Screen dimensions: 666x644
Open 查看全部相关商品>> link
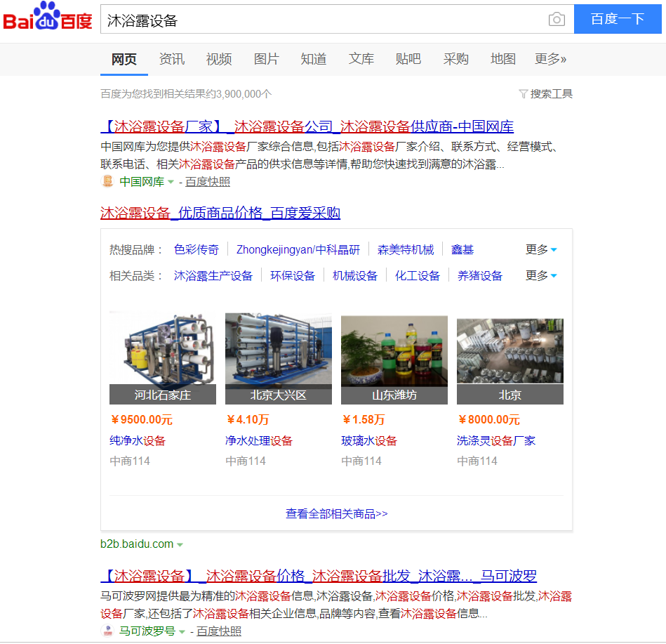[x=337, y=514]
